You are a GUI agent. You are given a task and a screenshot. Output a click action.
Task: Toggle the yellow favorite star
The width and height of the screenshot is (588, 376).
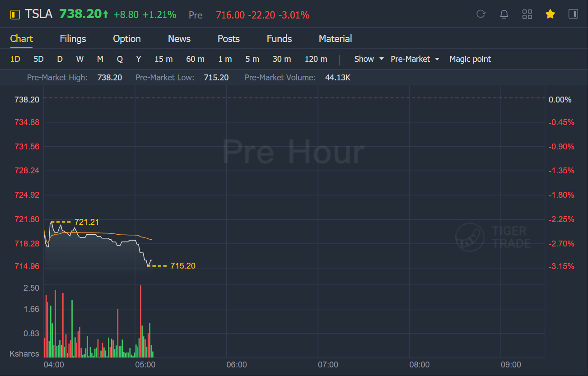[x=550, y=14]
